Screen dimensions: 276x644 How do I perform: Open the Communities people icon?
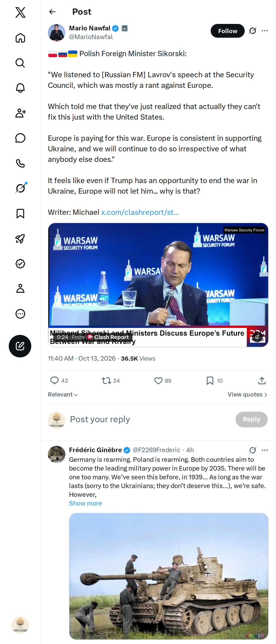[x=20, y=113]
